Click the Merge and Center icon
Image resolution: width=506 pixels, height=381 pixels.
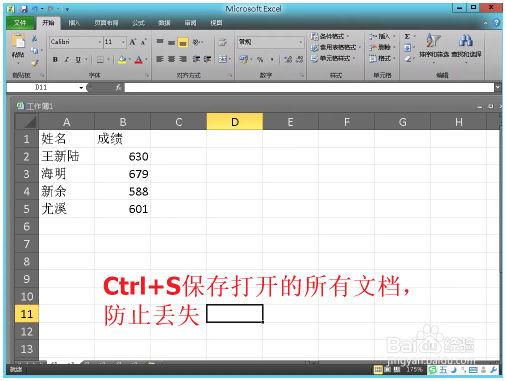click(x=222, y=59)
